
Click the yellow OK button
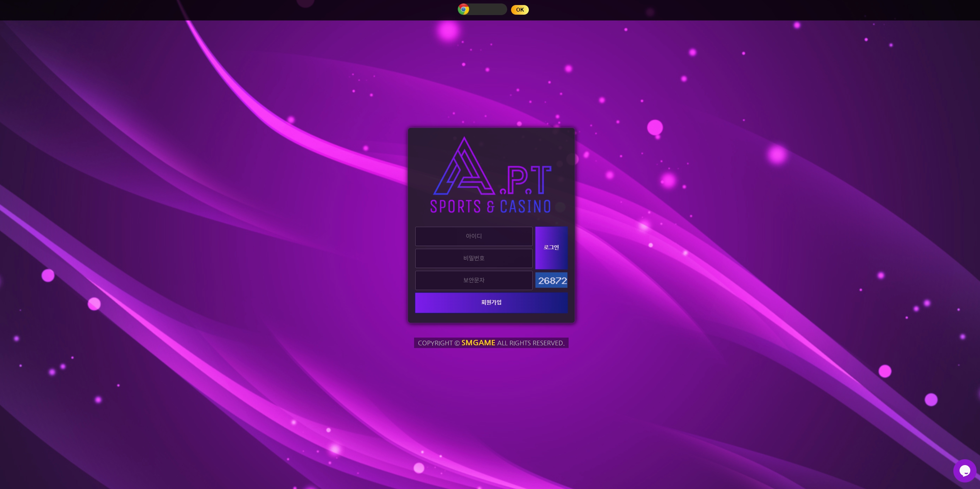pyautogui.click(x=520, y=10)
